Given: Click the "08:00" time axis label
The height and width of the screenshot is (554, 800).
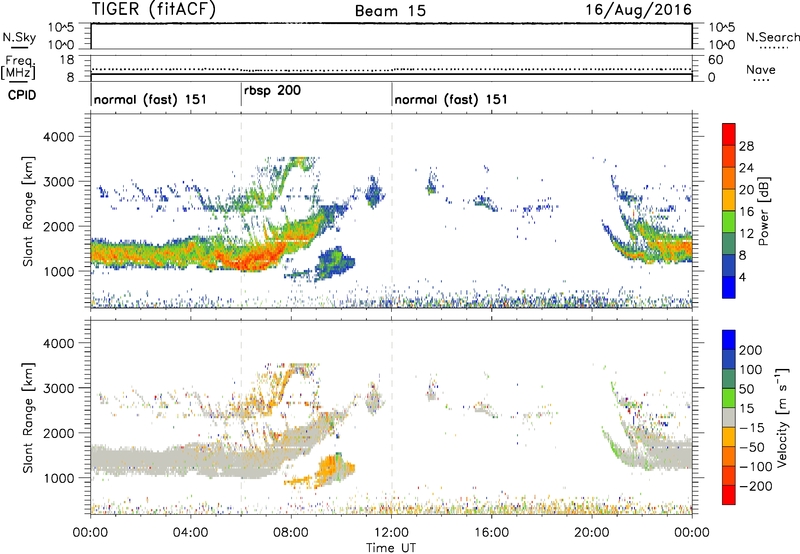Looking at the screenshot, I should coord(291,533).
